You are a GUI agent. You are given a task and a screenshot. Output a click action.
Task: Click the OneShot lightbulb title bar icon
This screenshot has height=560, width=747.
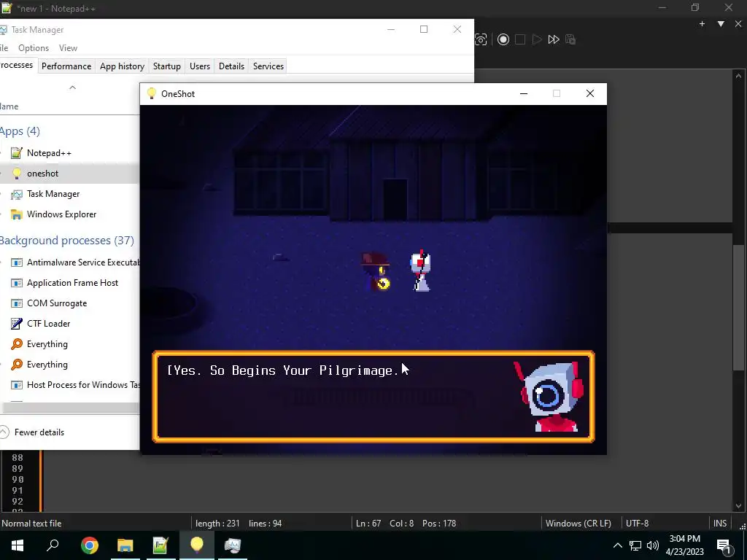tap(152, 93)
